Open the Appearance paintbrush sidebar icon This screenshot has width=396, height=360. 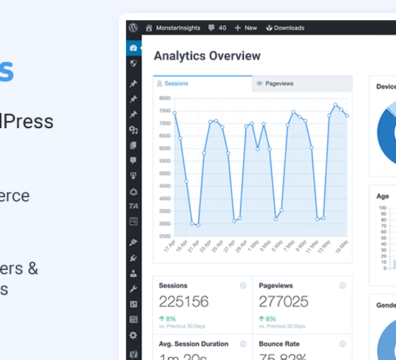point(133,242)
